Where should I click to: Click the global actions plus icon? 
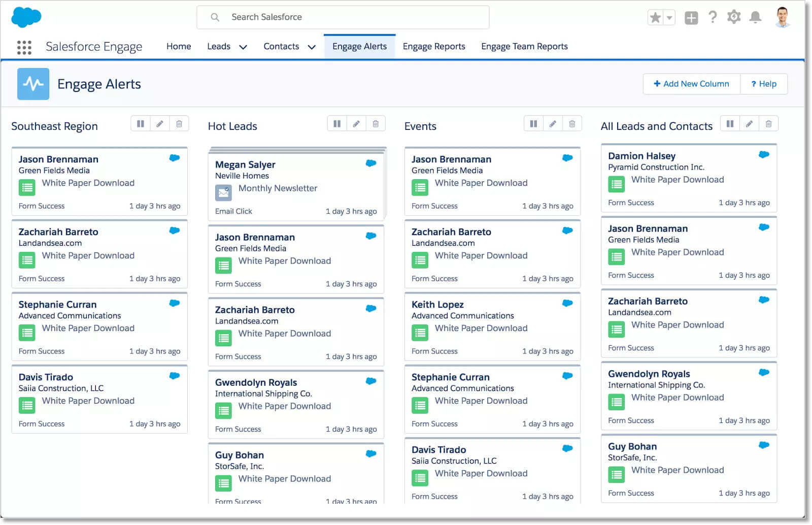pos(691,18)
